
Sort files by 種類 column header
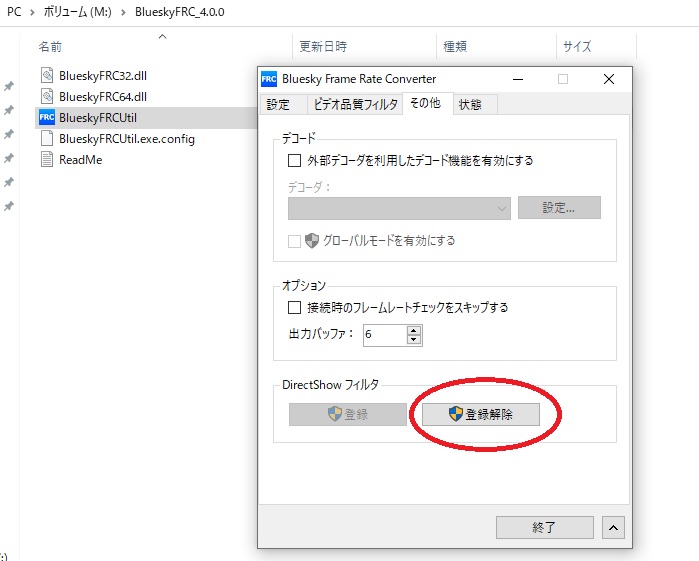point(455,46)
